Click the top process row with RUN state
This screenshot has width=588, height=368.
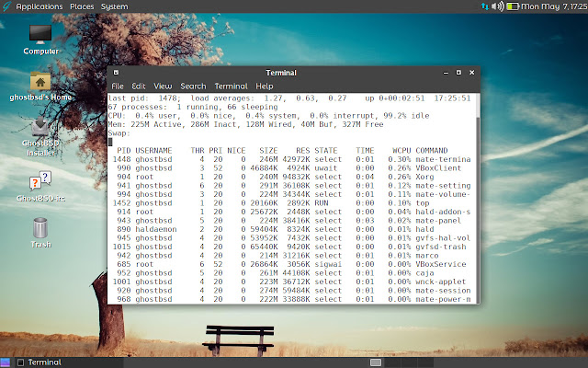coord(289,202)
